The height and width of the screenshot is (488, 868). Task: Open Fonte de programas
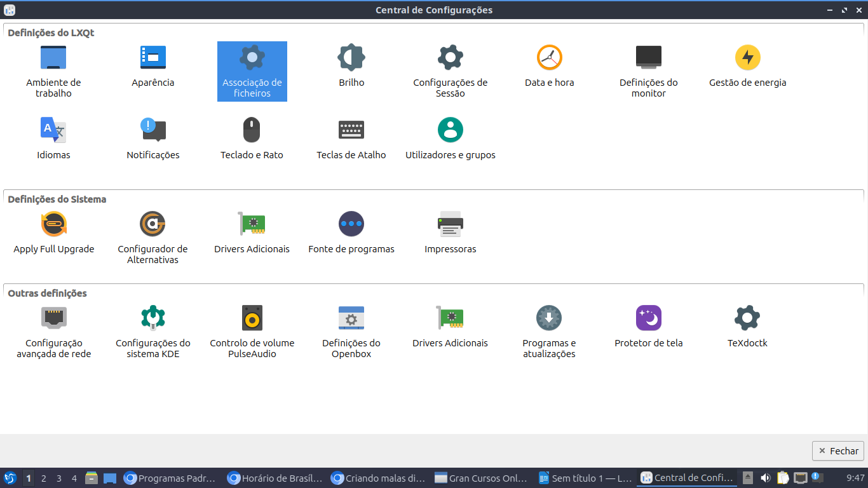click(x=351, y=233)
